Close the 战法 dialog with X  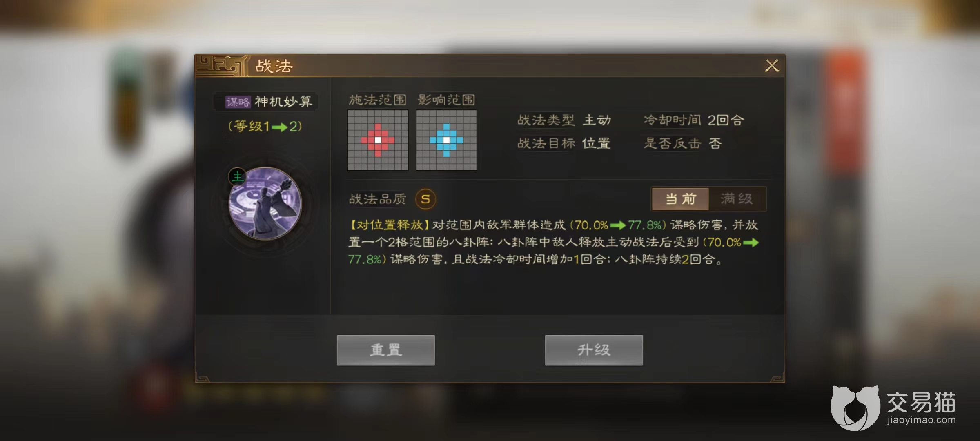pyautogui.click(x=772, y=66)
